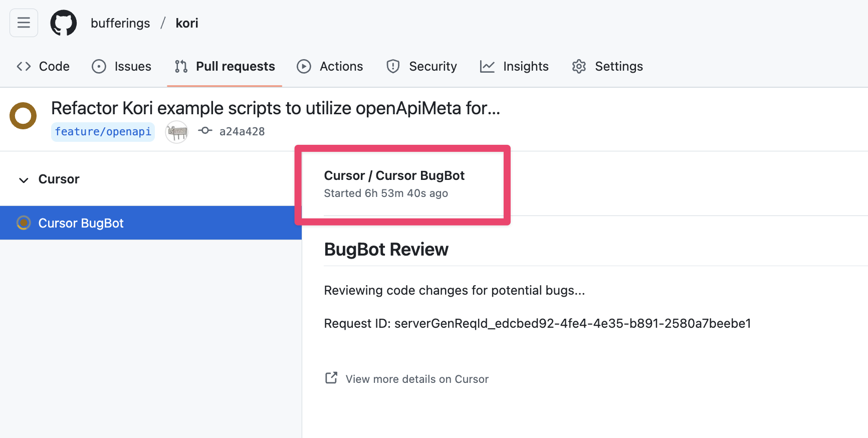This screenshot has height=438, width=868.
Task: Click the Pull requests branch icon
Action: [x=181, y=66]
